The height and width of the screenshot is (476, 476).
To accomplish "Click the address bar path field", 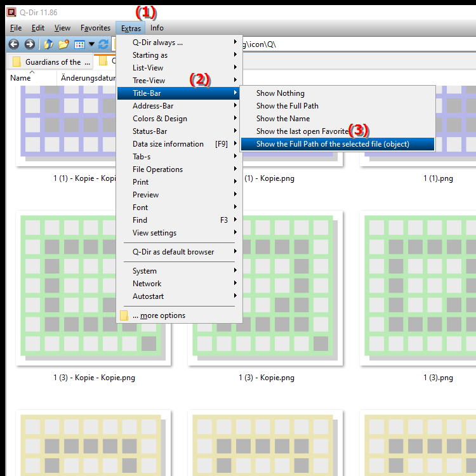I will coord(358,44).
